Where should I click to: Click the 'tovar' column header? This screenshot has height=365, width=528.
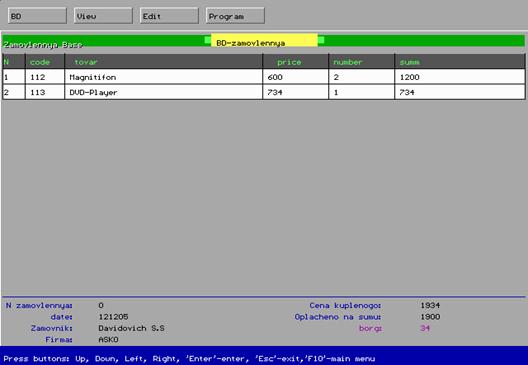pyautogui.click(x=163, y=62)
